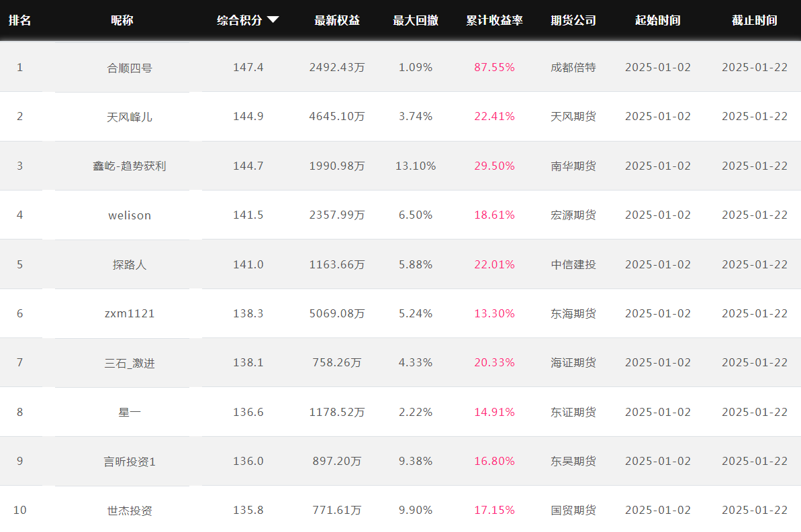Select the futures company 国贸期货

point(573,510)
